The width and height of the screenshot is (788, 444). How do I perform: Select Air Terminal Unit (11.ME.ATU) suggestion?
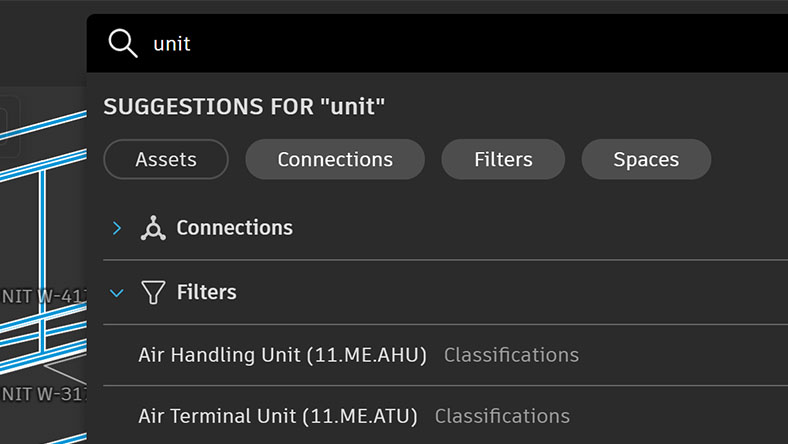coord(278,416)
